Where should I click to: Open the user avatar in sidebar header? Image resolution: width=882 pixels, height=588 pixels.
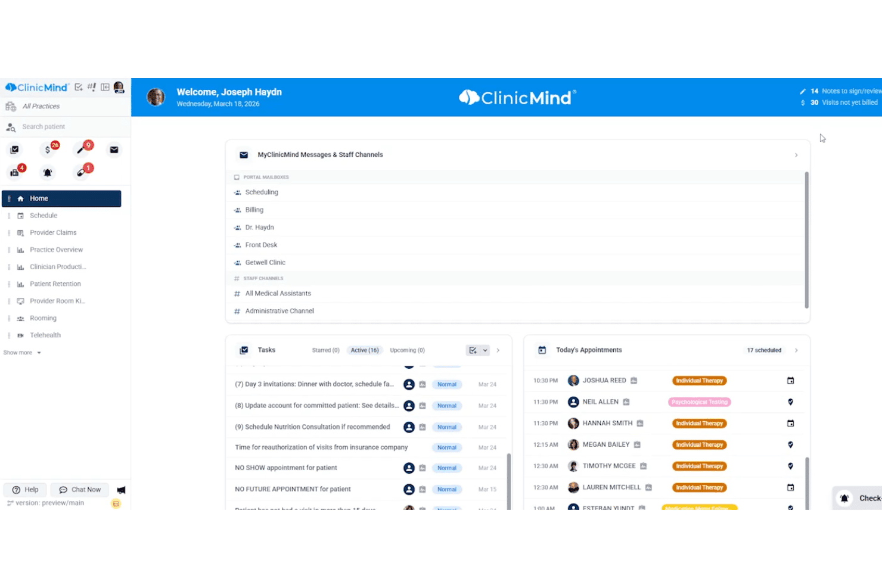119,88
